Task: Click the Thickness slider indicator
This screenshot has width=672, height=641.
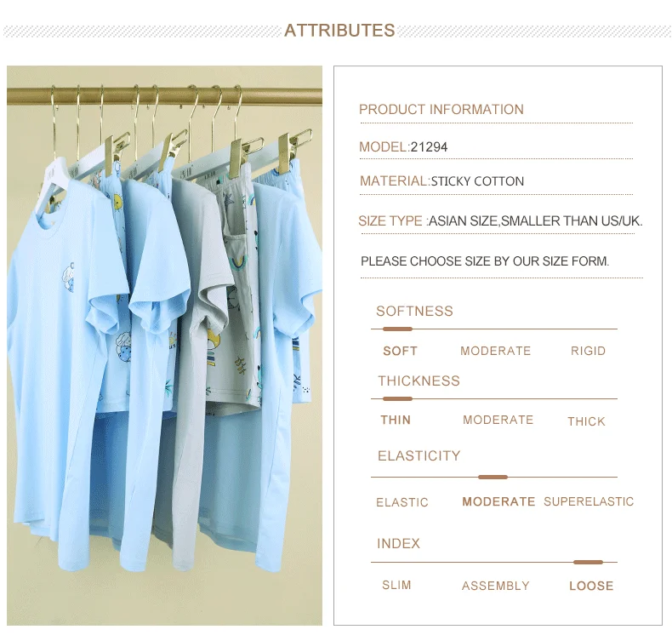Action: coord(397,398)
